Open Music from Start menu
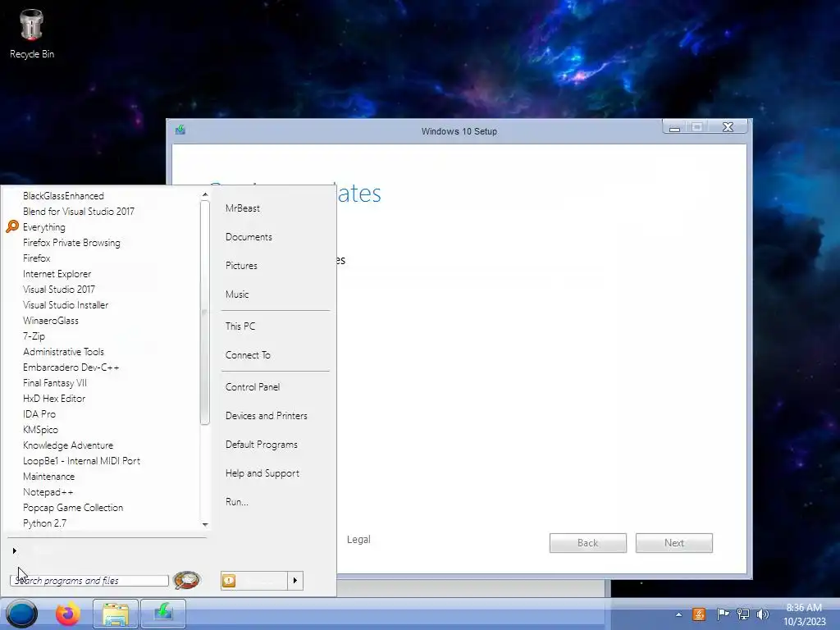 237,294
